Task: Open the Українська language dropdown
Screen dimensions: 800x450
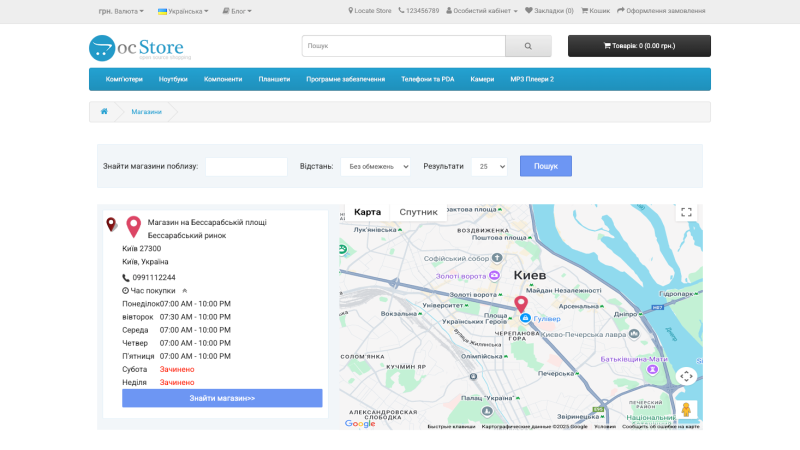Action: tap(183, 11)
